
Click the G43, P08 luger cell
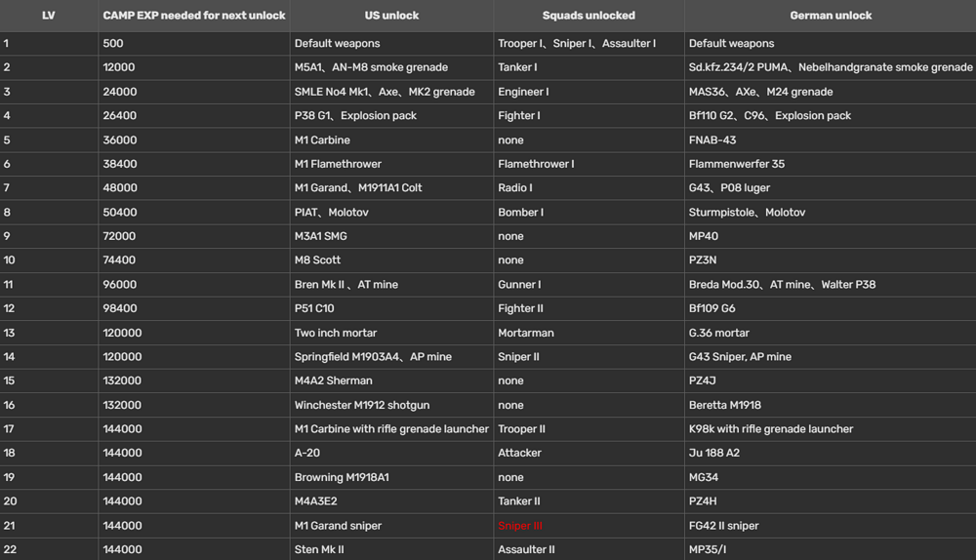831,188
